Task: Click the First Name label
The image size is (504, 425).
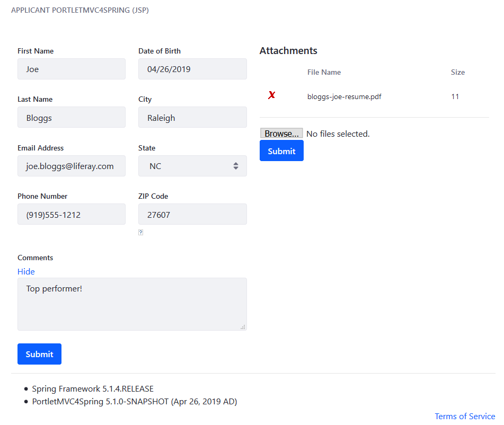Action: tap(36, 51)
